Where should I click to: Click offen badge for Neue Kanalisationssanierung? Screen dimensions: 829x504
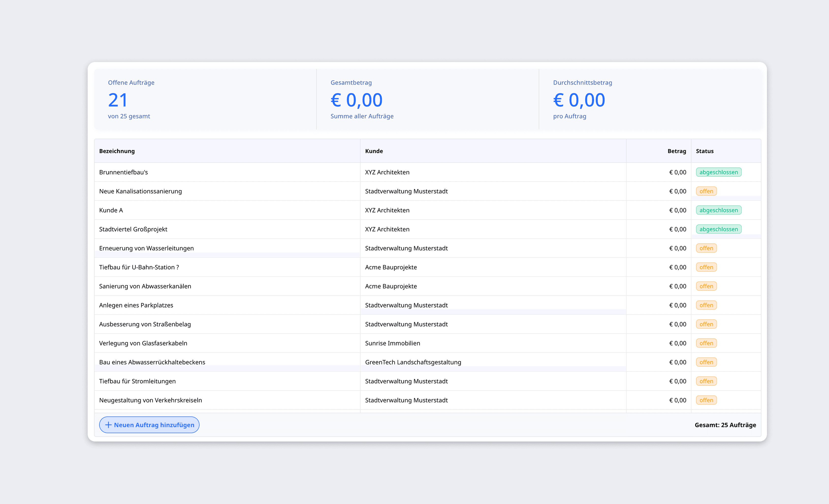click(x=706, y=191)
